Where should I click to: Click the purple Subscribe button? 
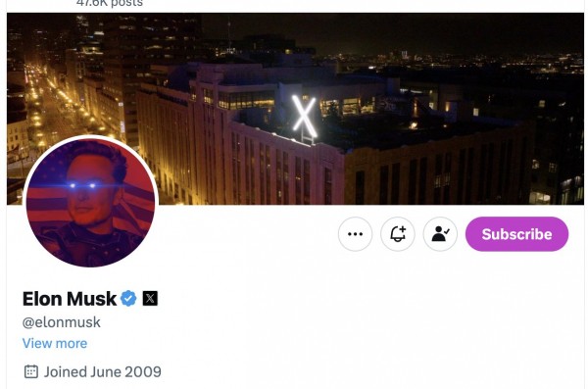pos(516,234)
